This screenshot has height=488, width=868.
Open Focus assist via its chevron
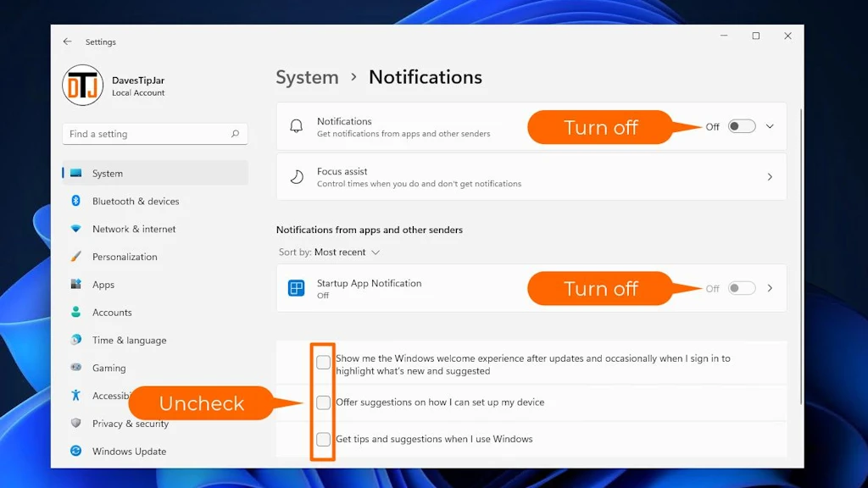tap(770, 177)
